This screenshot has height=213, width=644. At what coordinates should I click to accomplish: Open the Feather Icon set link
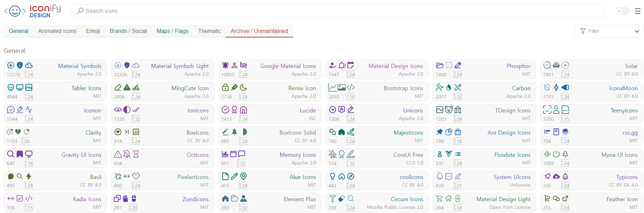(x=622, y=199)
